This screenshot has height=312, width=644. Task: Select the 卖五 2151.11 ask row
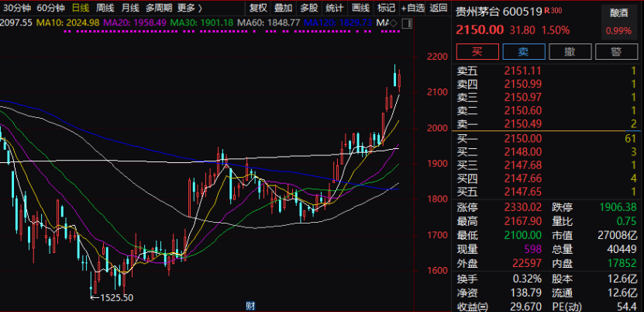point(546,71)
